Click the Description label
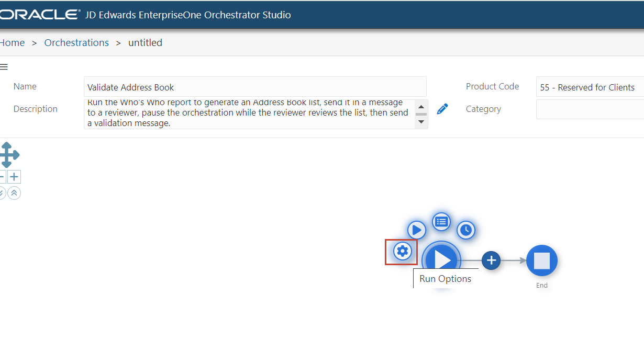Screen dimensions: 644x352 (36, 109)
